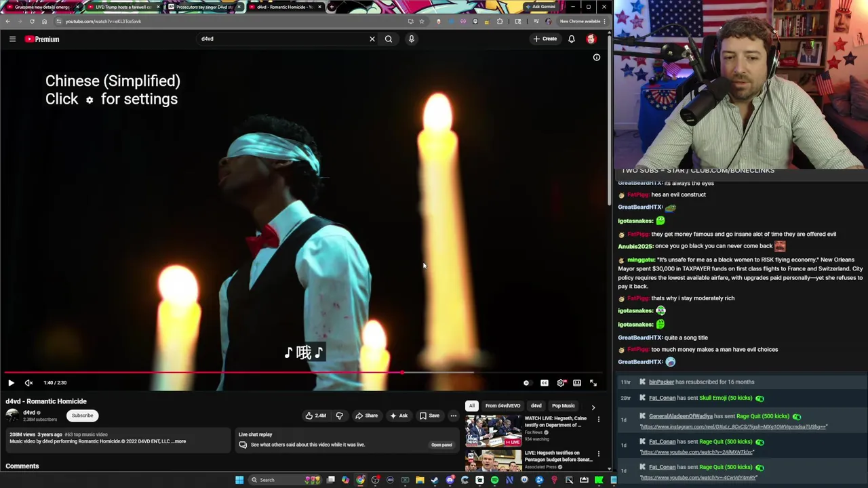Image resolution: width=868 pixels, height=488 pixels.
Task: Open options for the Fox News video
Action: [598, 420]
